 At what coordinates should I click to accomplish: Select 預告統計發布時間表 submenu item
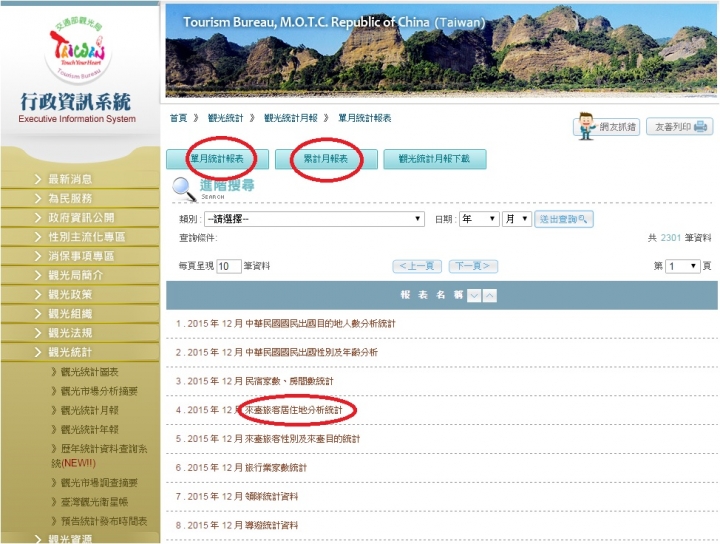[104, 521]
